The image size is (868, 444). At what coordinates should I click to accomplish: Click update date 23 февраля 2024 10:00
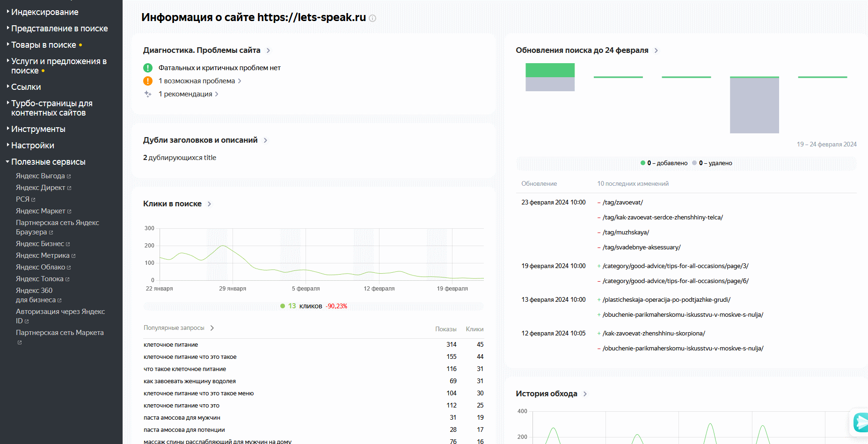tap(554, 203)
